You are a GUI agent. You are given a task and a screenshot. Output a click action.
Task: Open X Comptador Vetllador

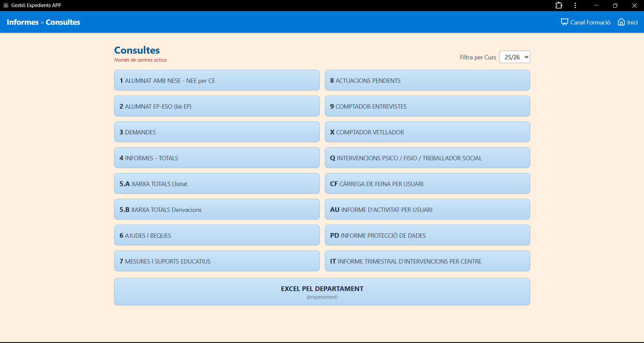click(x=427, y=132)
